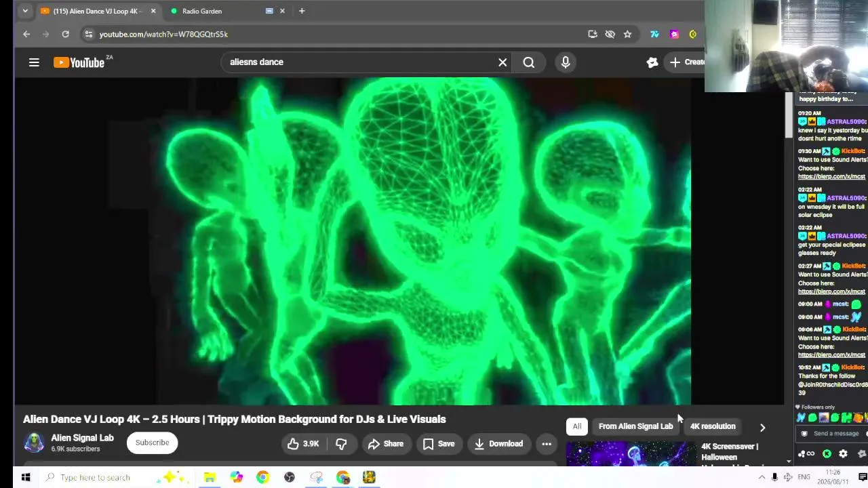Screen dimensions: 868x488
Task: Show hidden system tray icons
Action: (762, 477)
